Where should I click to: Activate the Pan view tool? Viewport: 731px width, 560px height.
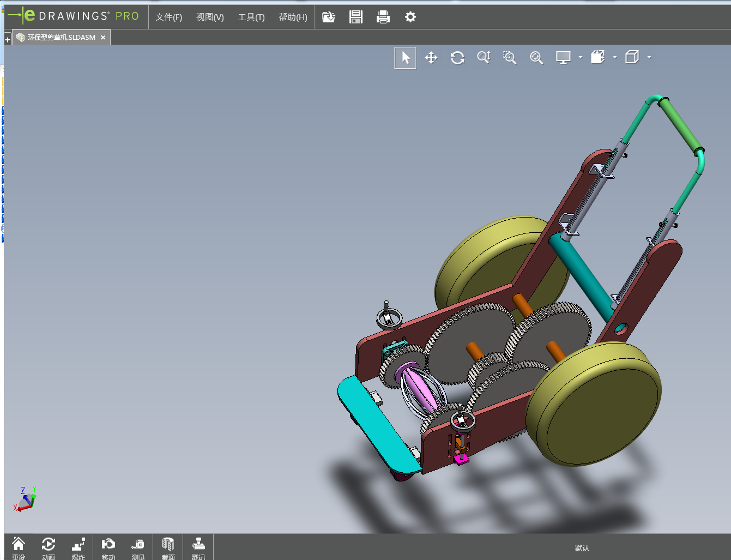click(x=431, y=58)
